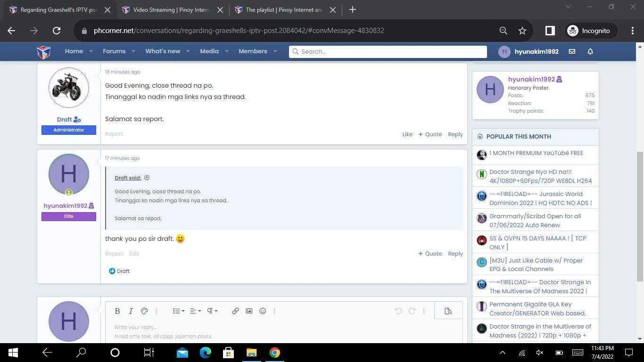The height and width of the screenshot is (362, 644).
Task: Open Permanent Gigalife GLA Key thread
Action: pos(537,309)
